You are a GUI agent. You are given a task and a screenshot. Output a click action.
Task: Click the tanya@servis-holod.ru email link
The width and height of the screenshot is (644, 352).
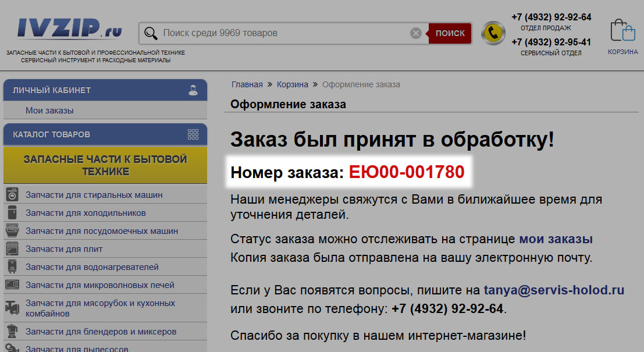tap(554, 290)
